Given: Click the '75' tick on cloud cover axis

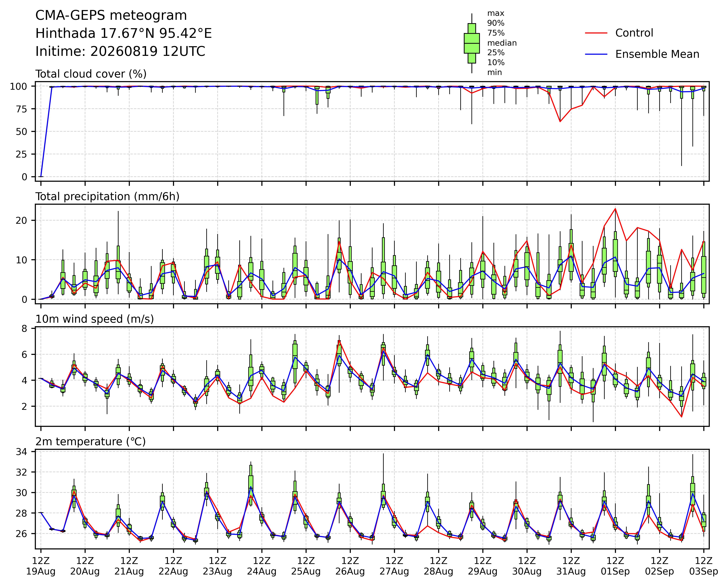Looking at the screenshot, I should pos(22,109).
